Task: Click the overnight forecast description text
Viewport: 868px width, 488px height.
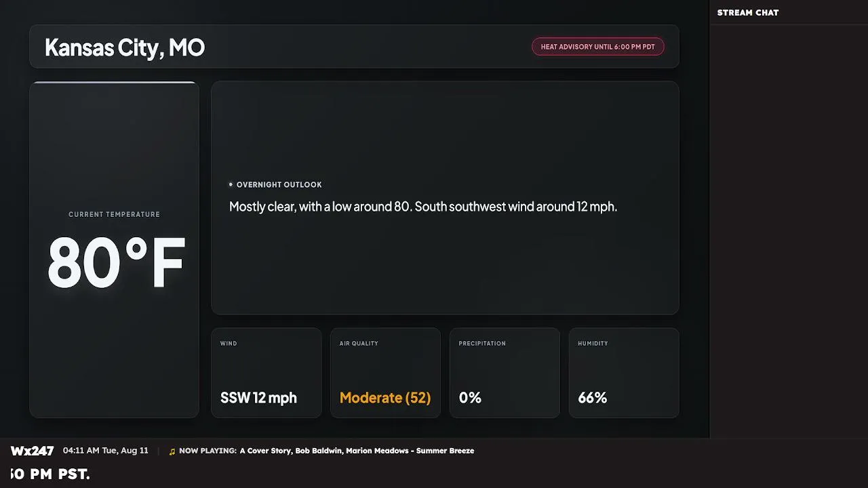Action: [423, 207]
